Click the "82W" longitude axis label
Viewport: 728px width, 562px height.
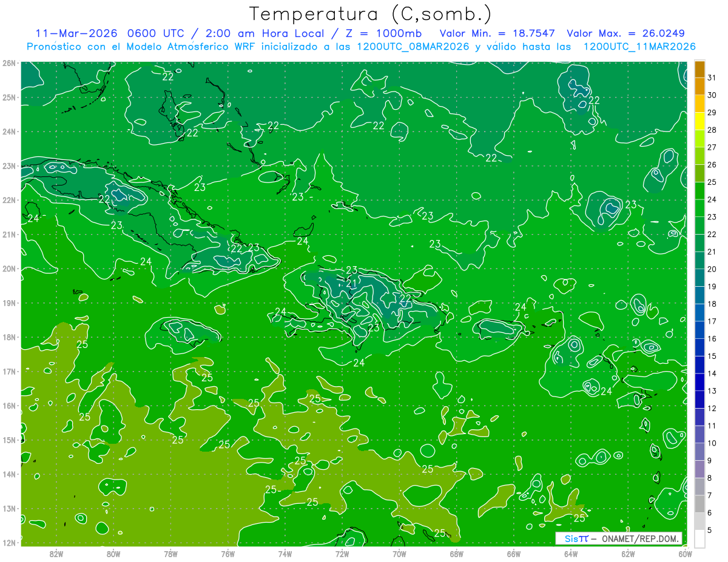click(x=56, y=554)
